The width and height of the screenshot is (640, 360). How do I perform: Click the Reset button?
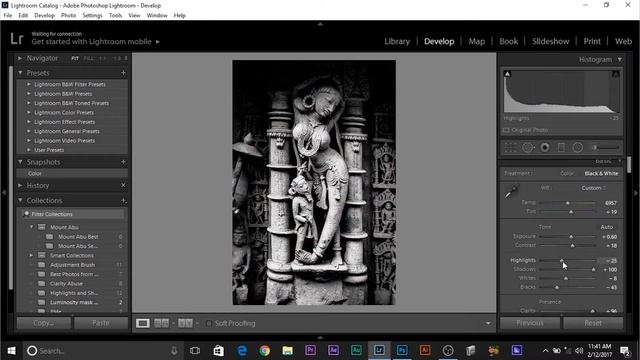point(593,323)
